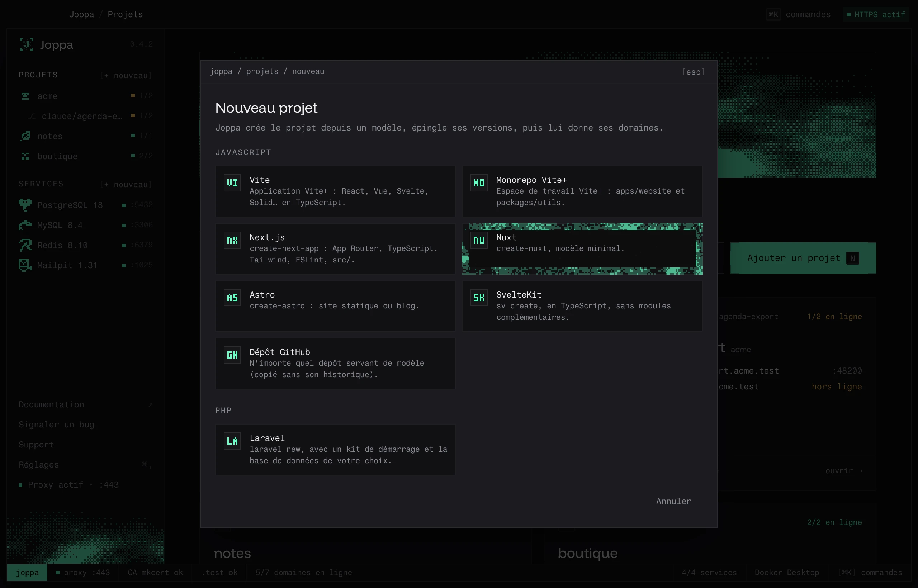Select the Nuxt NU icon
The image size is (918, 588).
[x=479, y=240]
